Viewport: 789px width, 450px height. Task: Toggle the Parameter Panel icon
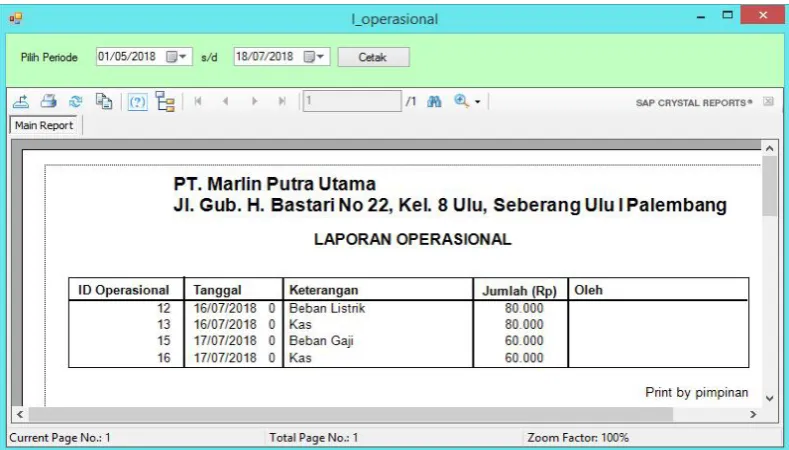[137, 102]
